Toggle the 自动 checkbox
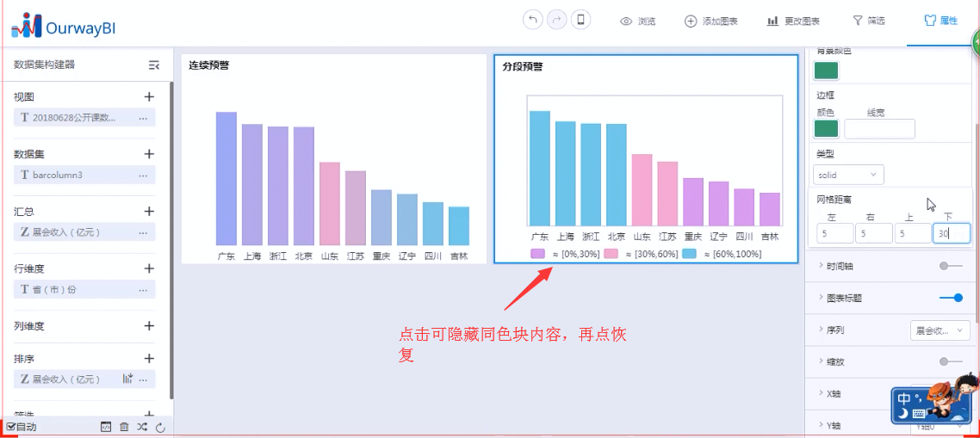Screen dimensions: 980x438 coord(10,427)
